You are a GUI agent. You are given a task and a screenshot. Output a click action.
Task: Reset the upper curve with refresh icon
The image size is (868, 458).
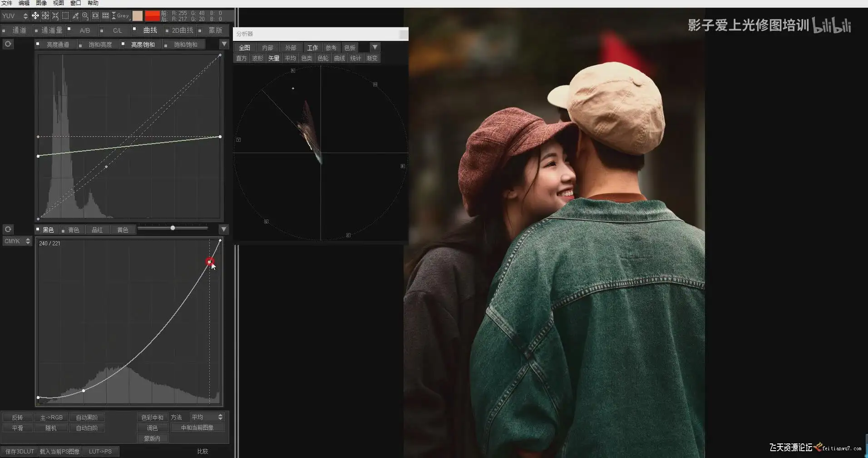[8, 44]
